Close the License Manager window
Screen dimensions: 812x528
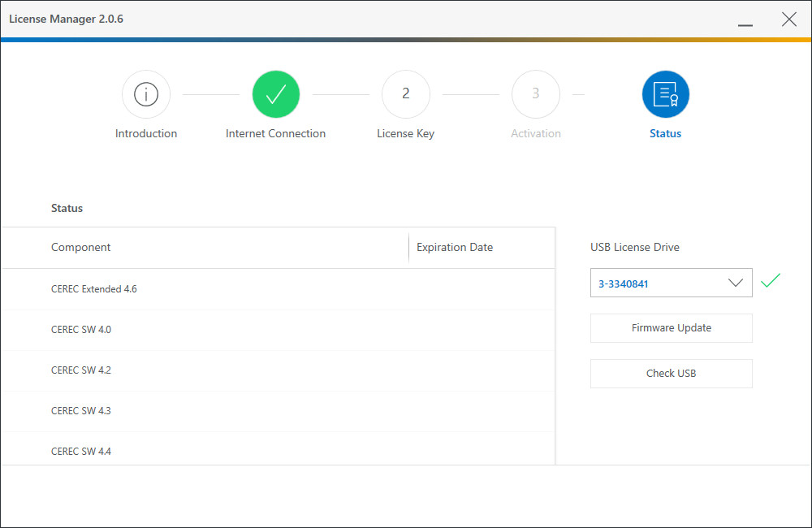pos(789,19)
